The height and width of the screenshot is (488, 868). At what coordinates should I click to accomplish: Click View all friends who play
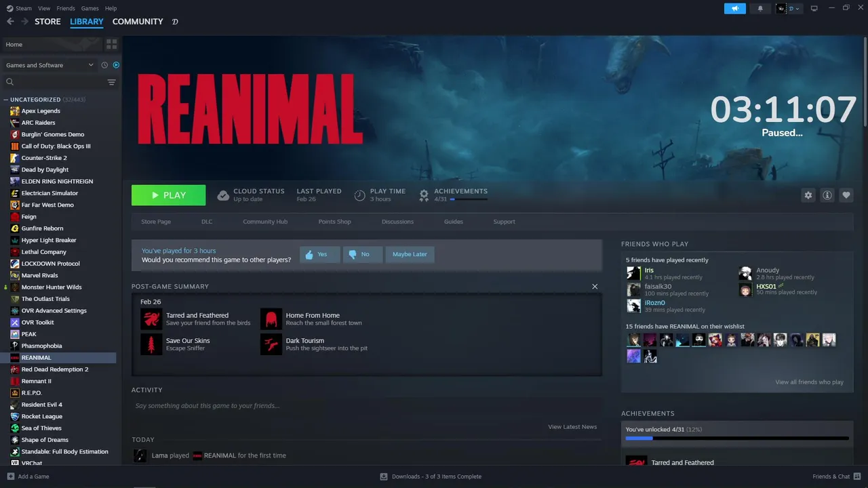click(x=809, y=382)
